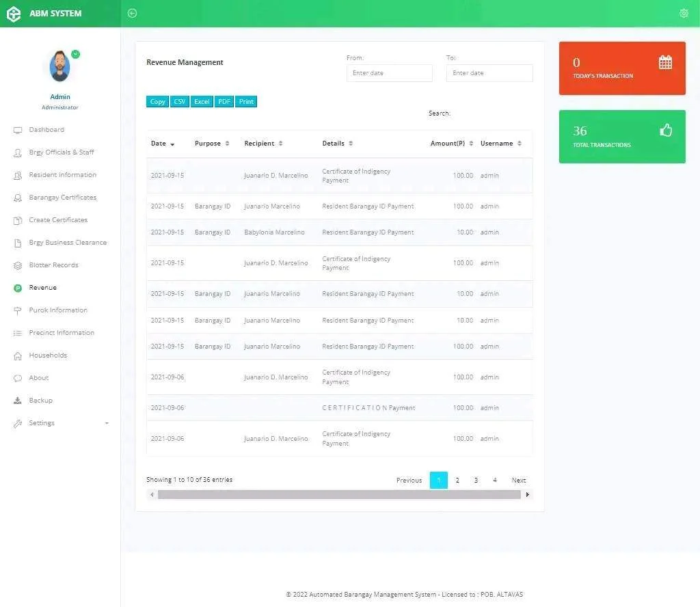
Task: Click thumbs-up icon on Total Transactions card
Action: click(x=666, y=130)
